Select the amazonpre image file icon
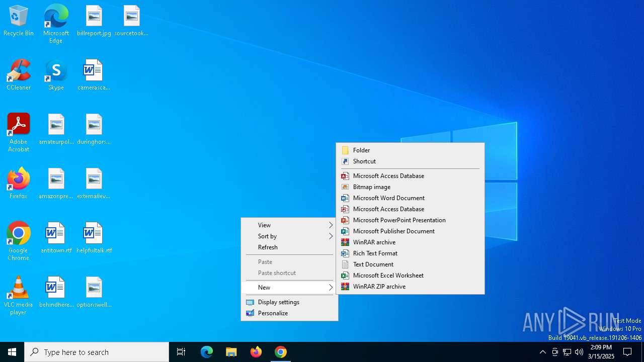This screenshot has height=362, width=644. 56,184
